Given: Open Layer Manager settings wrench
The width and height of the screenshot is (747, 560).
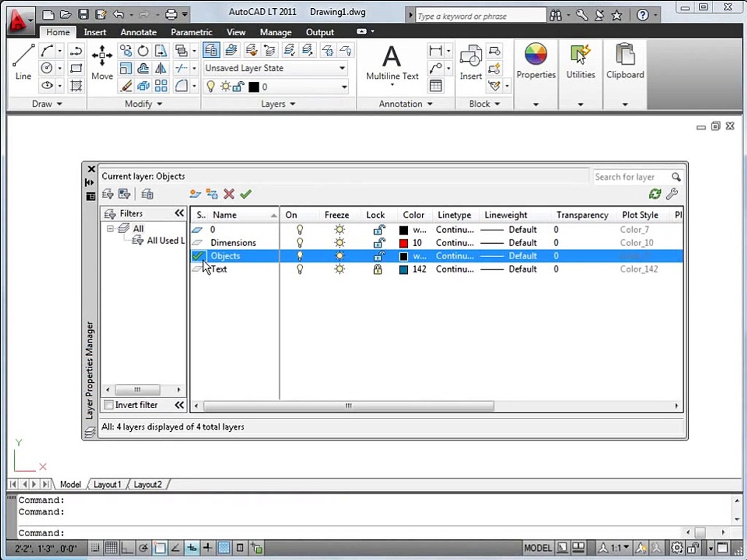Looking at the screenshot, I should click(672, 194).
